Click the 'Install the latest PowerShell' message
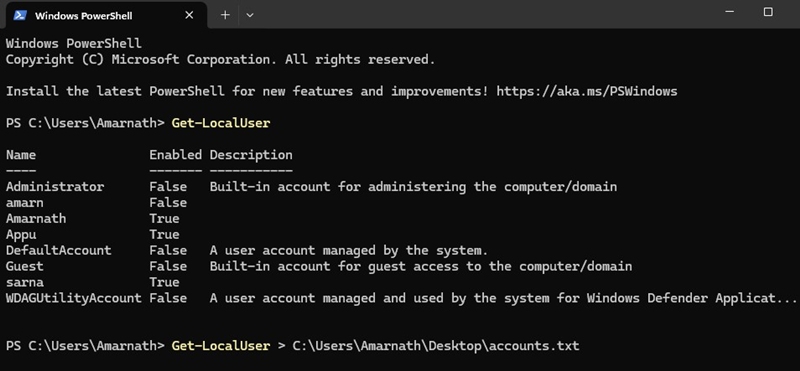The width and height of the screenshot is (800, 371). pos(247,92)
